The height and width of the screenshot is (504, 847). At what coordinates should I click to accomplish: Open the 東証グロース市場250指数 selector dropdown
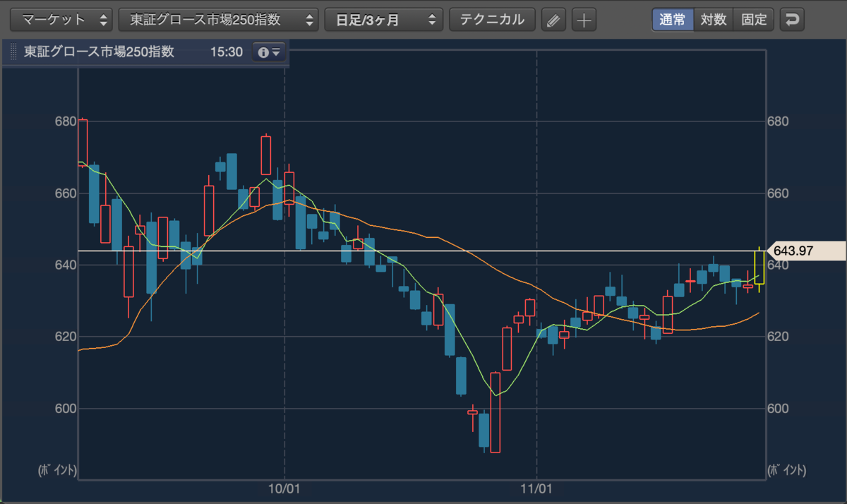(x=218, y=20)
